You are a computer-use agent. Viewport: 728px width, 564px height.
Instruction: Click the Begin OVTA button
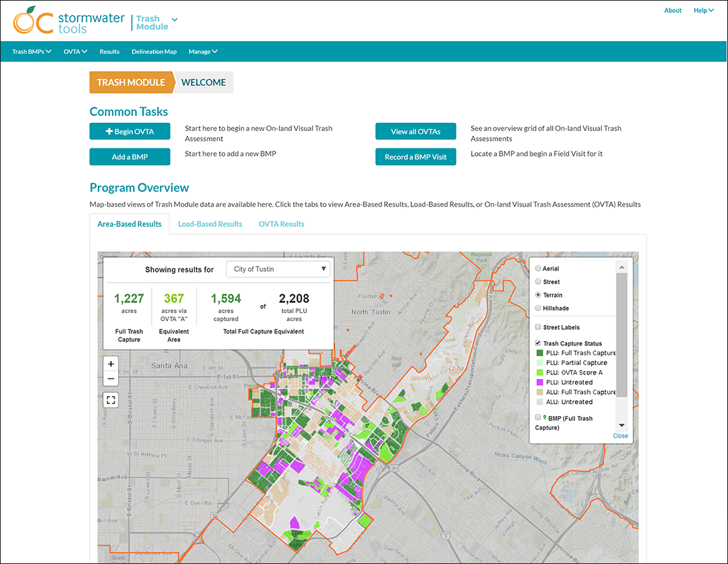(130, 132)
